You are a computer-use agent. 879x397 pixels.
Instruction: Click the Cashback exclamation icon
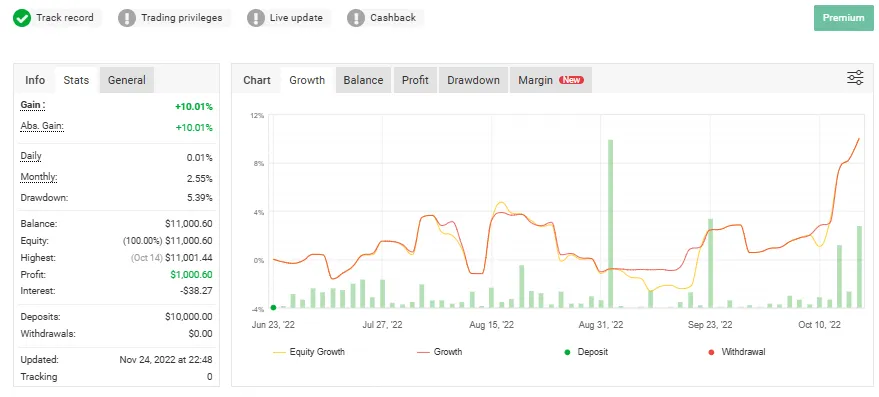click(356, 18)
